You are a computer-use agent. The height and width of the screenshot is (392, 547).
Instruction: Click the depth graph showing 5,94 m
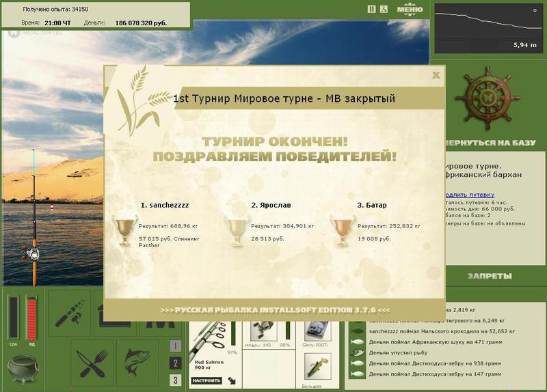(488, 28)
